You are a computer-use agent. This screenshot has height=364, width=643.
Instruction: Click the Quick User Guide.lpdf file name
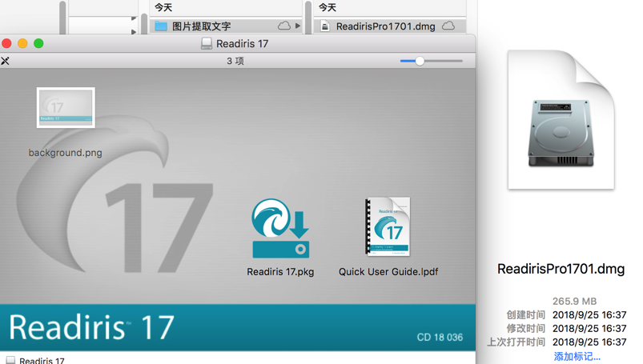coord(388,272)
